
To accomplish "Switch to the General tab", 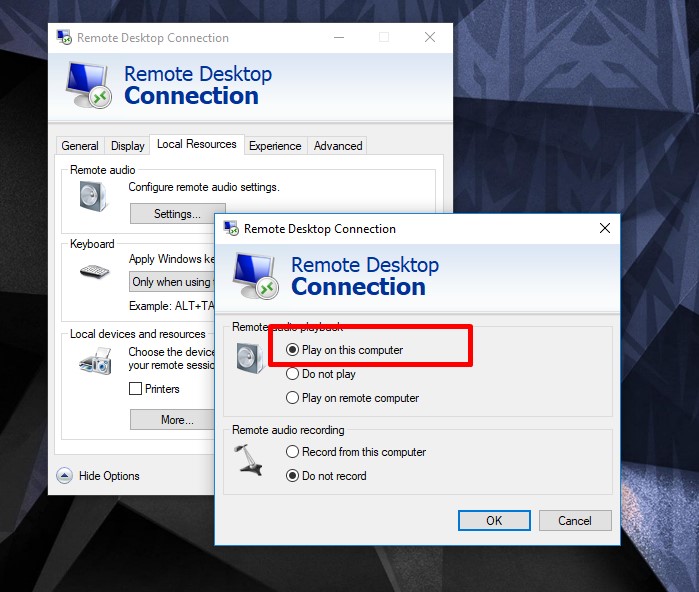I will (80, 146).
